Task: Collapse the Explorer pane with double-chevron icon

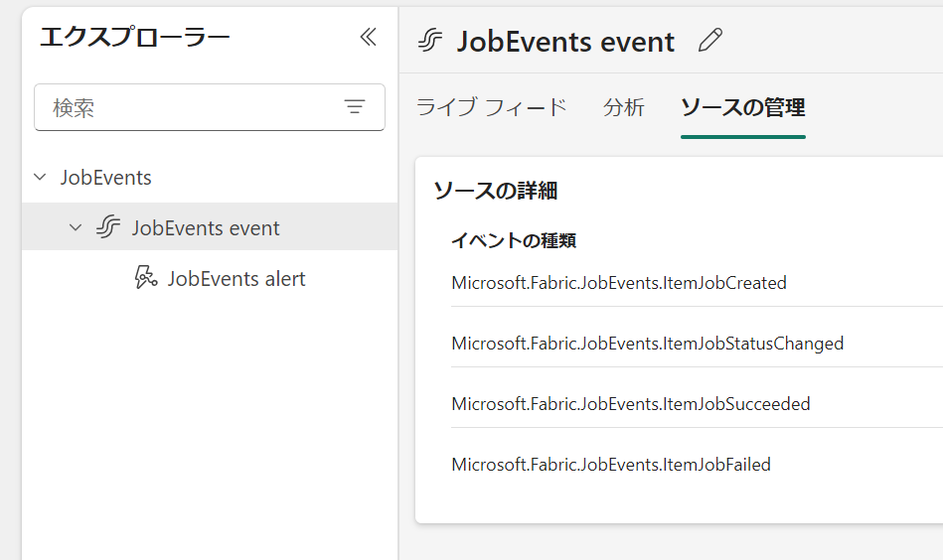Action: (x=368, y=38)
